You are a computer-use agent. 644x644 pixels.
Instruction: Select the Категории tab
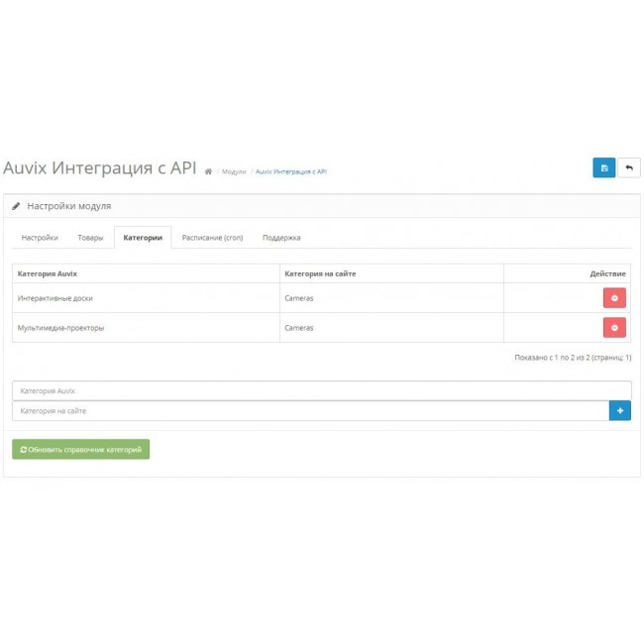click(x=143, y=238)
